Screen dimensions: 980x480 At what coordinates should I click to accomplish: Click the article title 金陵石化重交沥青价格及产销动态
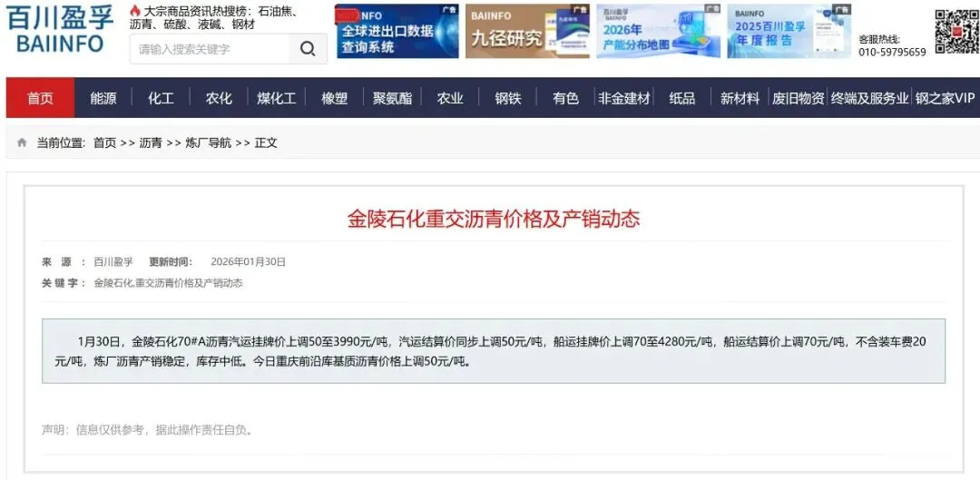494,219
